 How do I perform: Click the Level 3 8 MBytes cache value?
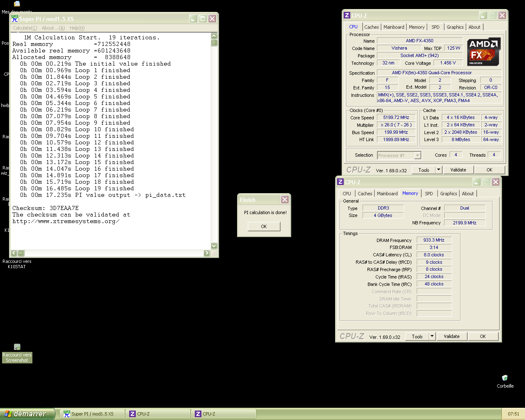(461, 139)
